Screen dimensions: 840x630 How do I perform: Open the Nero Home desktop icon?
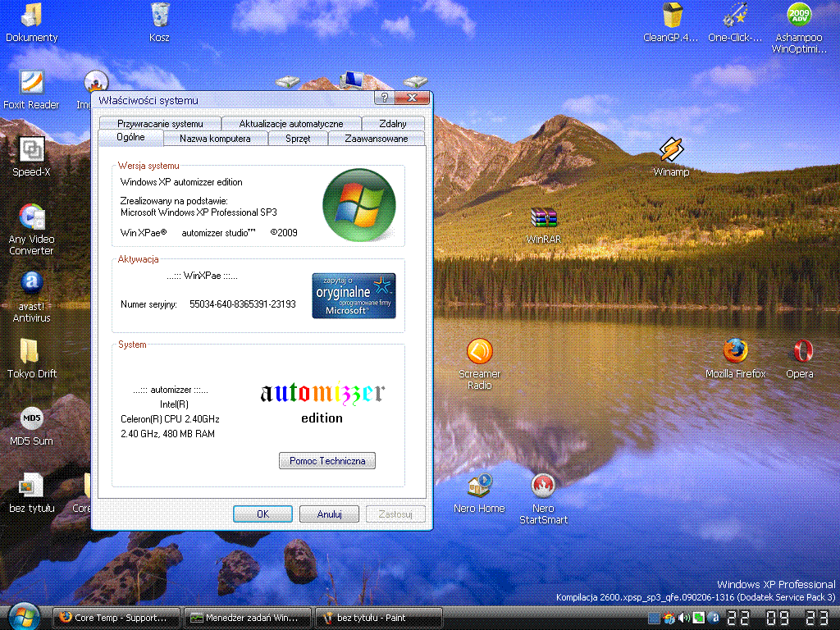click(x=479, y=493)
